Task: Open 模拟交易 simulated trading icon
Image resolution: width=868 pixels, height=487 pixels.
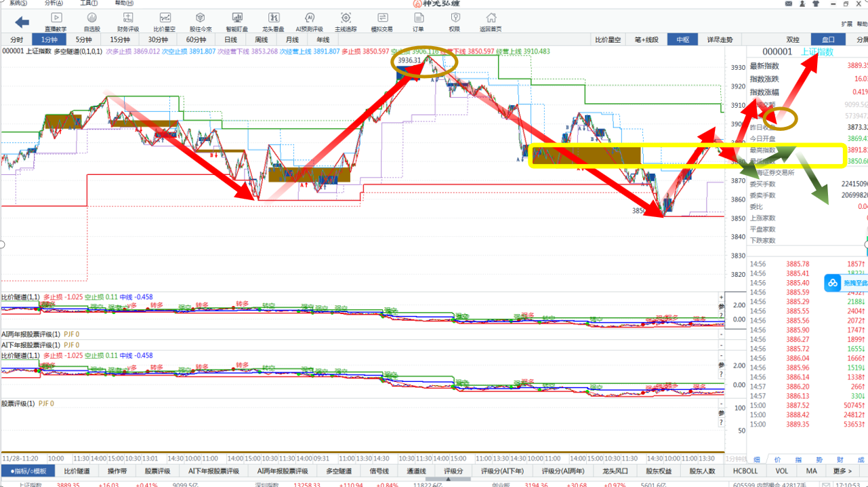Action: click(x=382, y=22)
